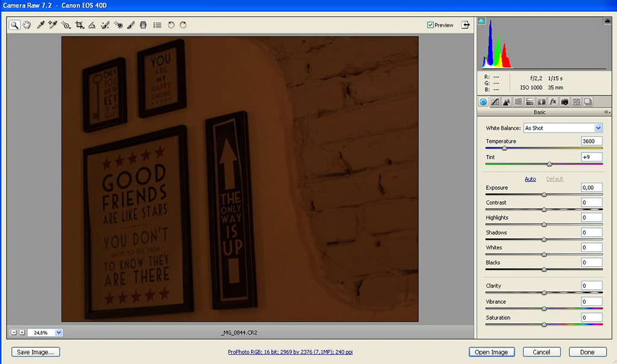
Task: Activate the Straighten tool
Action: tap(92, 25)
